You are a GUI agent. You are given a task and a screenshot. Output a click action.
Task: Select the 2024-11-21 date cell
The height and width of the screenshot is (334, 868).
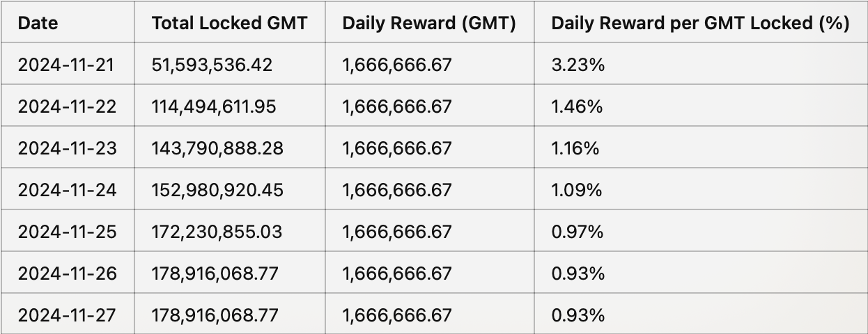pos(67,65)
